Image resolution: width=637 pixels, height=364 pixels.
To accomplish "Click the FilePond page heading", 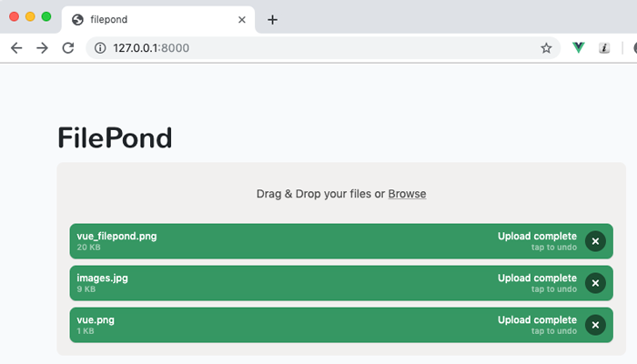I will (x=115, y=137).
